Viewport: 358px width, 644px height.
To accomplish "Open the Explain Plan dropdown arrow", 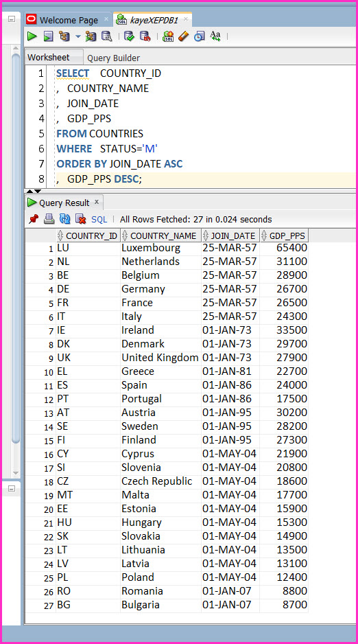I will pyautogui.click(x=78, y=37).
